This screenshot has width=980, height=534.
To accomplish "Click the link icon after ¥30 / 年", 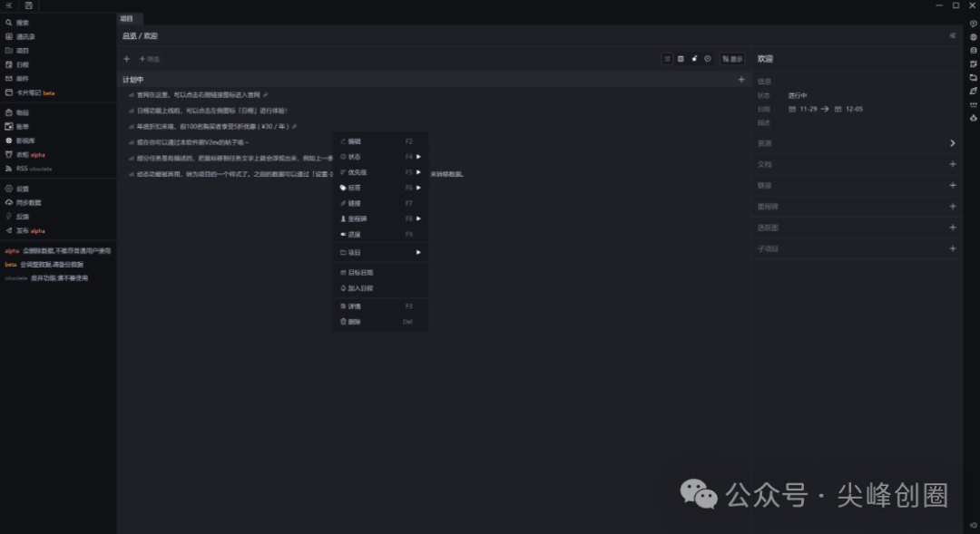I will (294, 126).
